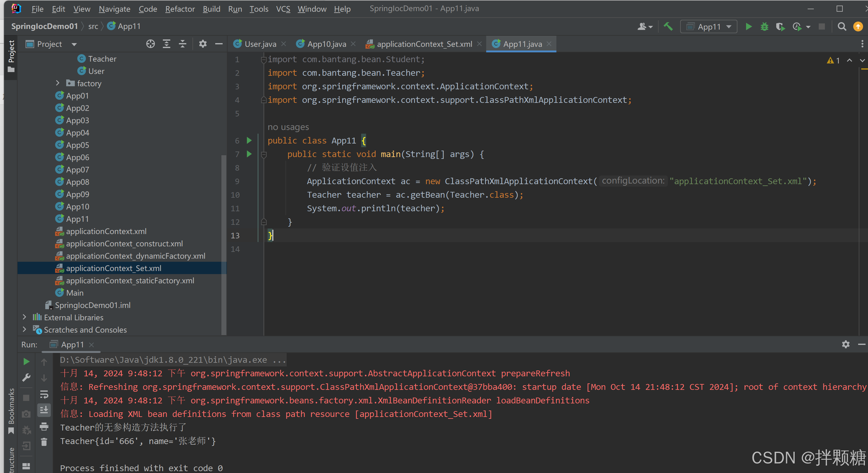This screenshot has height=473, width=868.
Task: Click the run gutter arrow beside main method
Action: click(x=249, y=154)
